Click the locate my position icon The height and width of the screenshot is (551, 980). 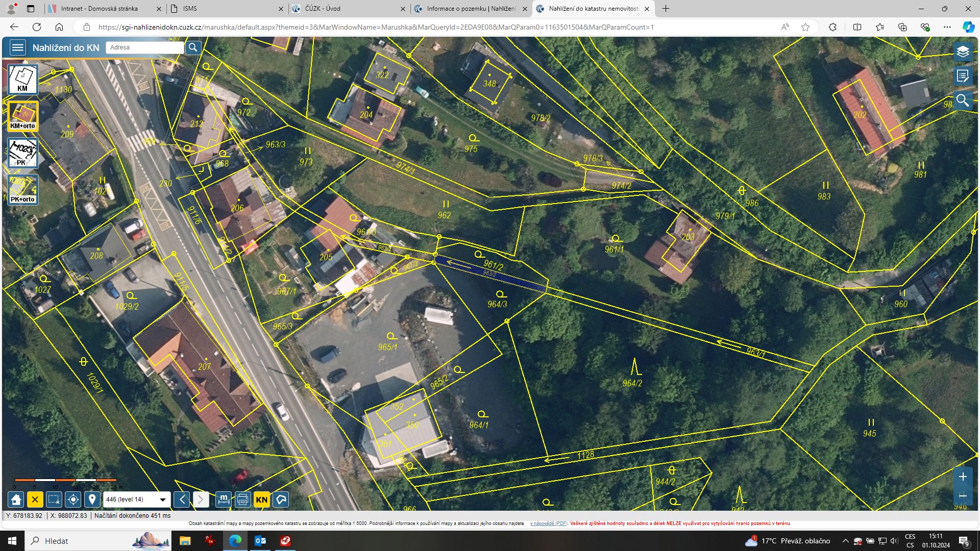pyautogui.click(x=73, y=499)
